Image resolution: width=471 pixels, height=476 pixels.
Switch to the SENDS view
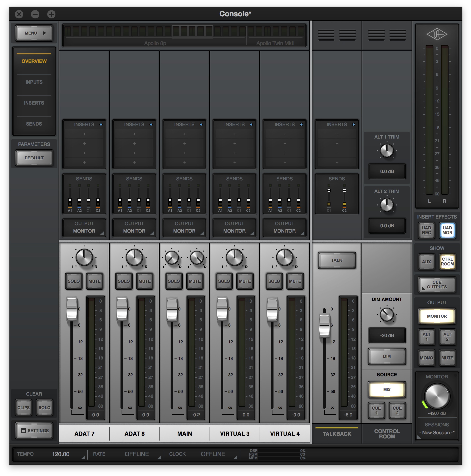[x=34, y=124]
